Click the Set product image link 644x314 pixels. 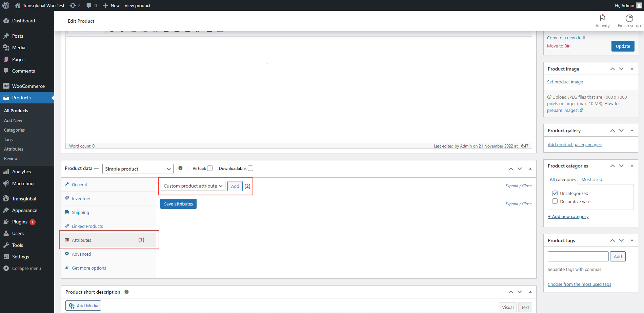point(565,82)
